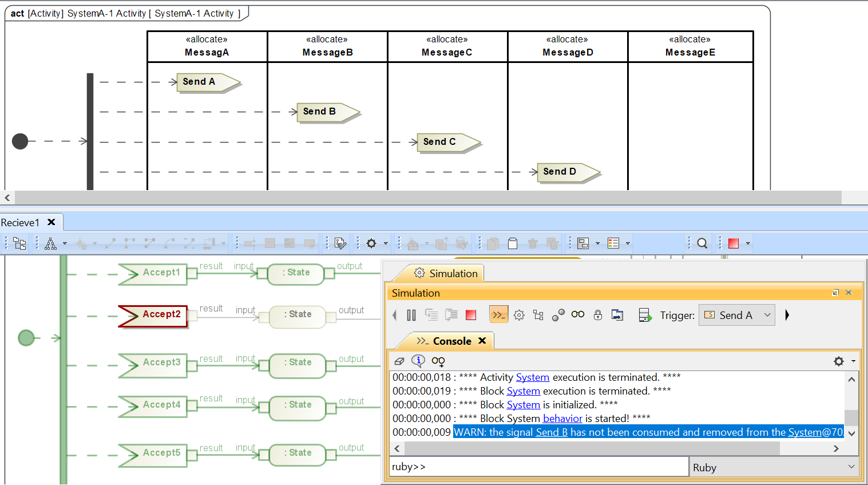Click the info balloon icon in console
The height and width of the screenshot is (485, 868).
click(418, 361)
